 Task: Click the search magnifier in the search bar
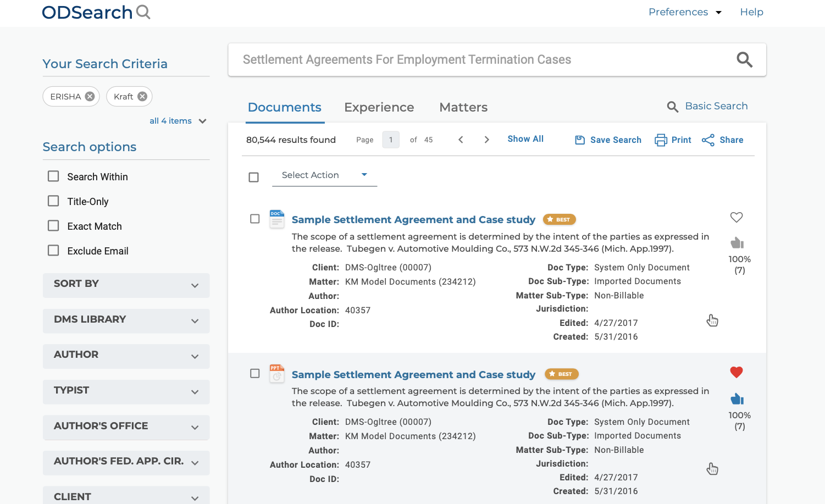pyautogui.click(x=744, y=59)
